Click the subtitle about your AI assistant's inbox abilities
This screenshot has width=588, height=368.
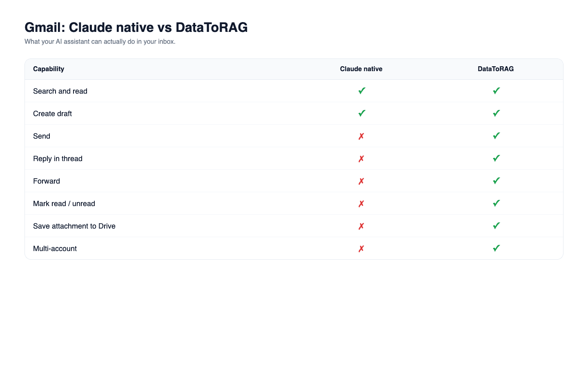click(100, 42)
